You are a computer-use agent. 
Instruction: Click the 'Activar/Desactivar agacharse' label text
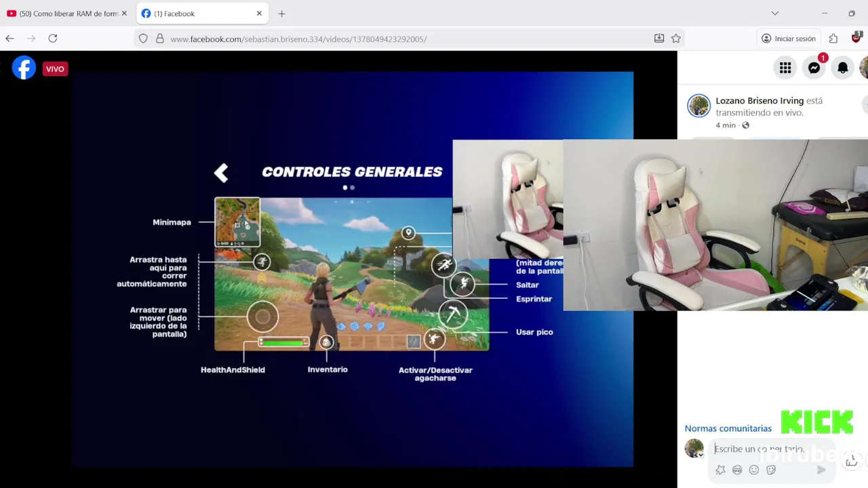point(435,374)
